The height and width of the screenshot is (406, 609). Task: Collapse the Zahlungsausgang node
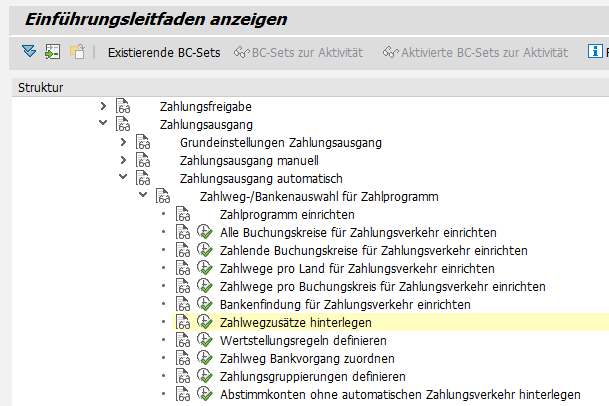click(102, 124)
